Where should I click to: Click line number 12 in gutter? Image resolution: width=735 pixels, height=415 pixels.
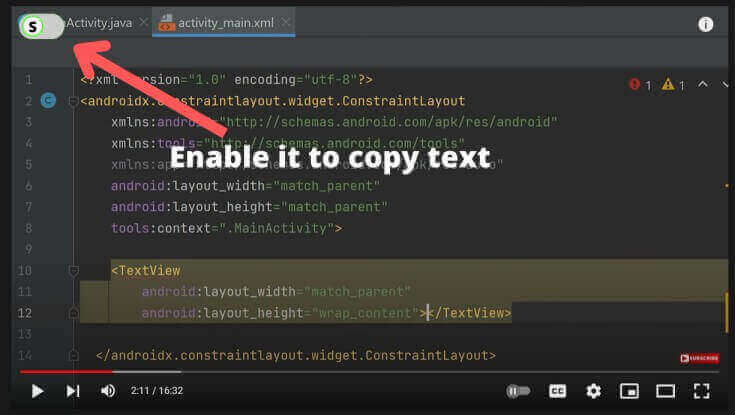click(x=25, y=313)
